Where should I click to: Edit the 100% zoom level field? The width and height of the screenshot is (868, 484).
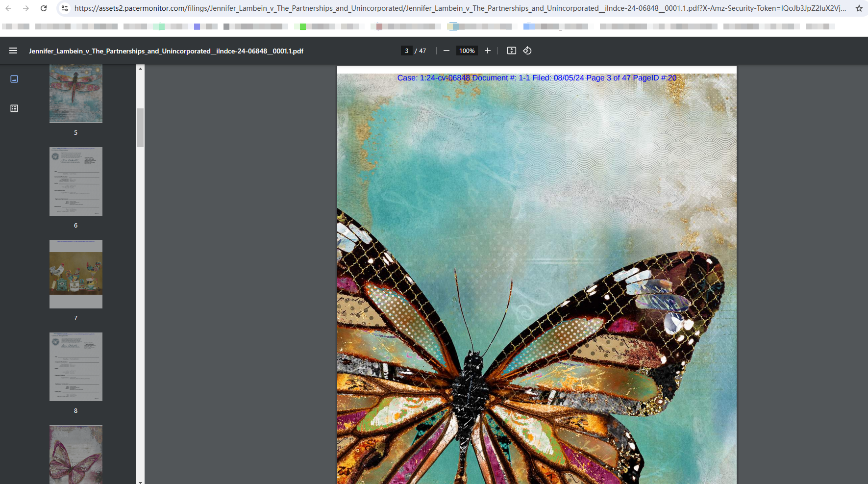click(467, 51)
